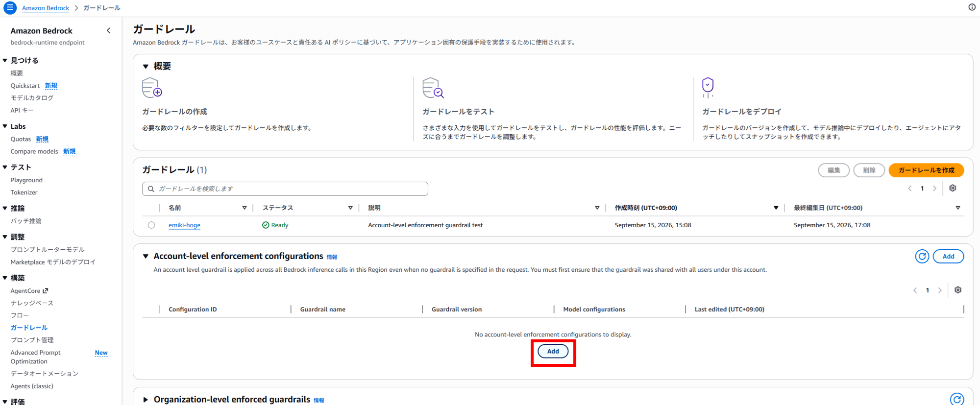Click the ガードレールを作成 orange button
980x405 pixels.
tap(926, 170)
